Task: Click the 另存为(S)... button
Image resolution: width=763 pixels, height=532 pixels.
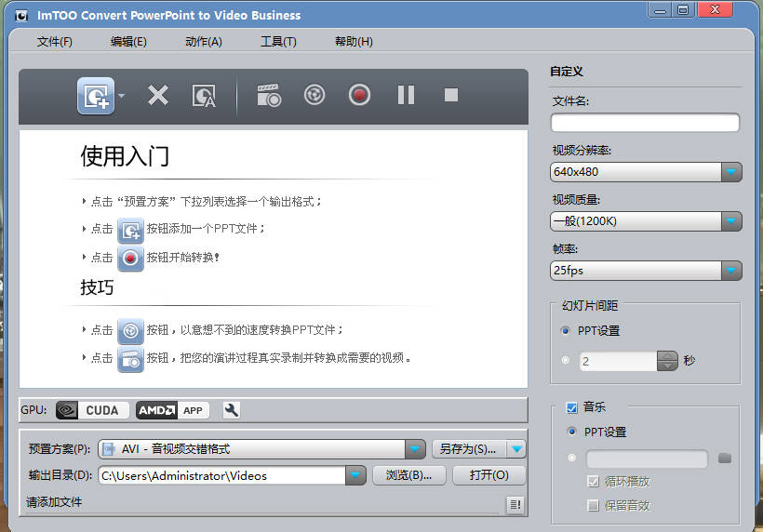Action: (469, 449)
